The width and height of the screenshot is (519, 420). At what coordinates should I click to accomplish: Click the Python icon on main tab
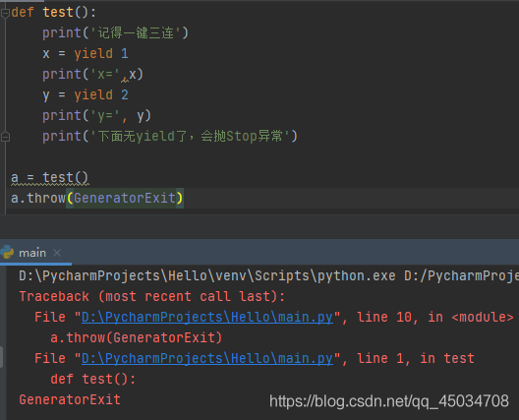7,253
